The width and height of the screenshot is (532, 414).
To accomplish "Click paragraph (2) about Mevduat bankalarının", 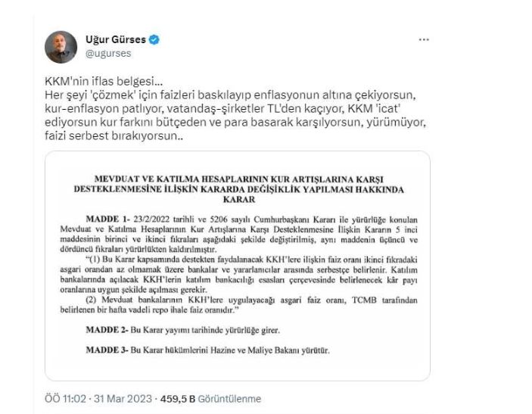I will tap(239, 305).
